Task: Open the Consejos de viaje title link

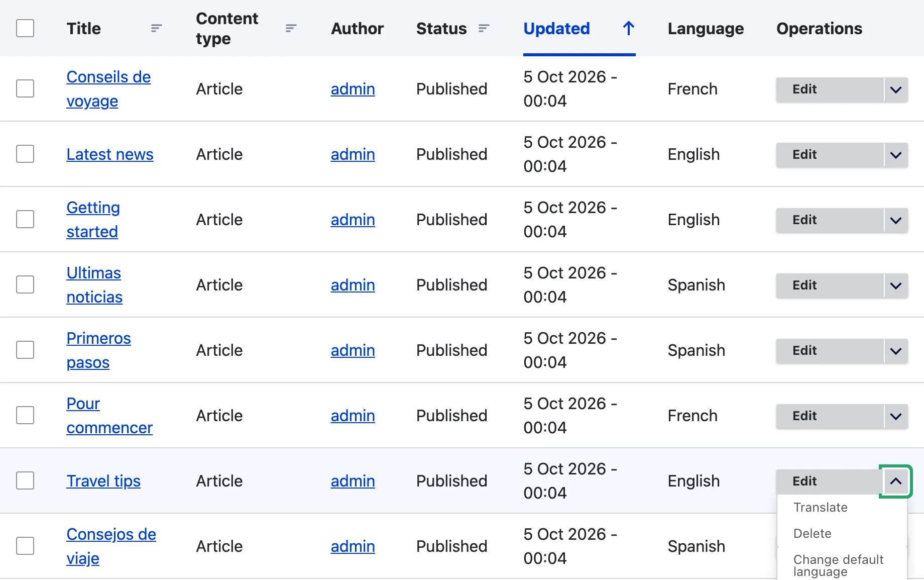Action: [x=111, y=546]
